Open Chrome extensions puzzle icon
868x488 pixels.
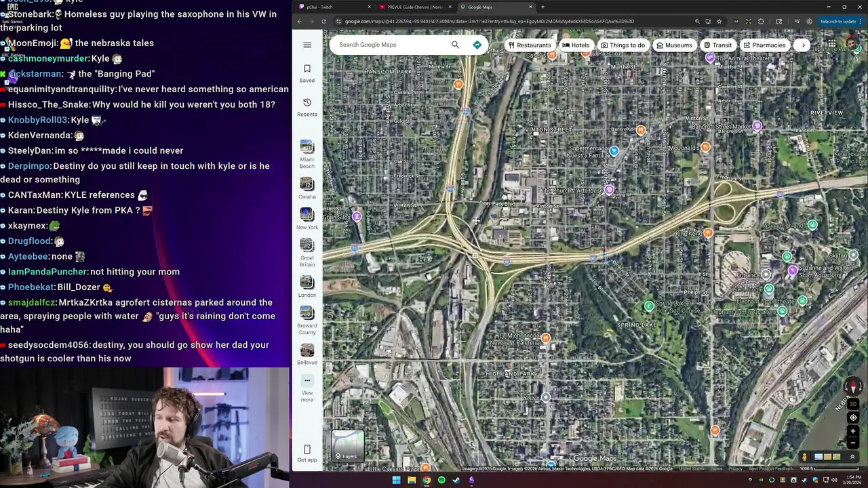(761, 21)
